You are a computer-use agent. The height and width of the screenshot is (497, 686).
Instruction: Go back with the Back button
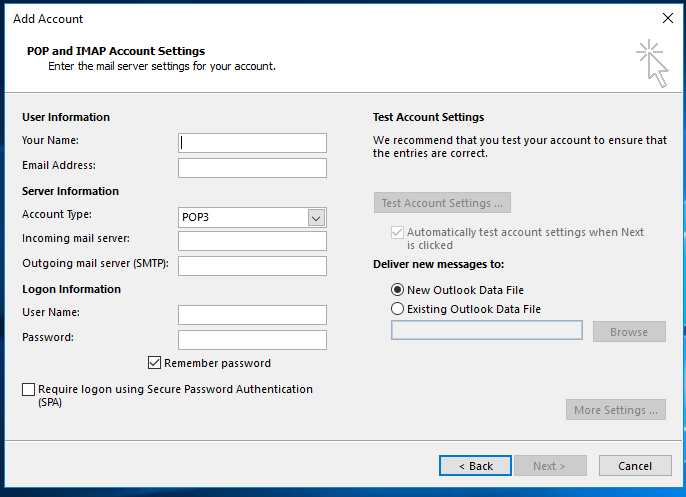475,466
